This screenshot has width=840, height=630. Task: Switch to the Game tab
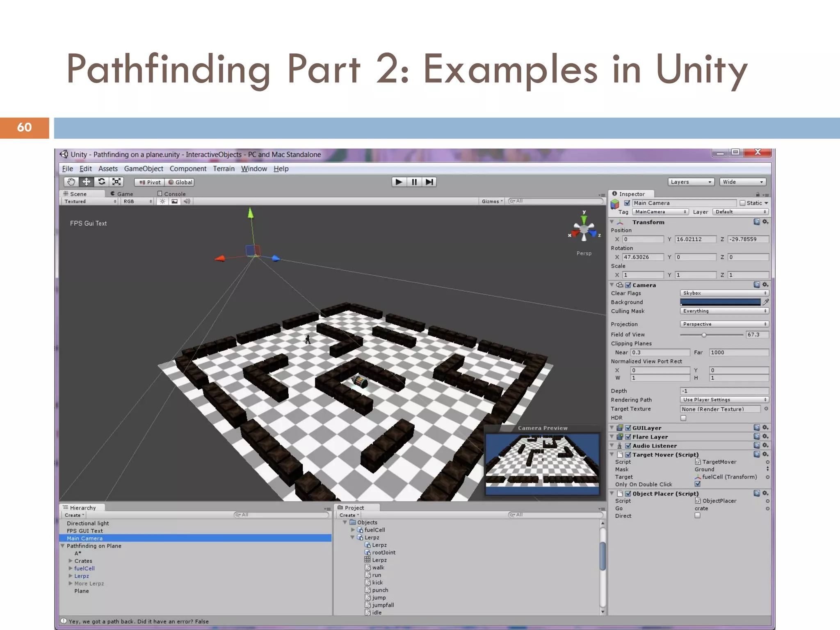click(122, 194)
